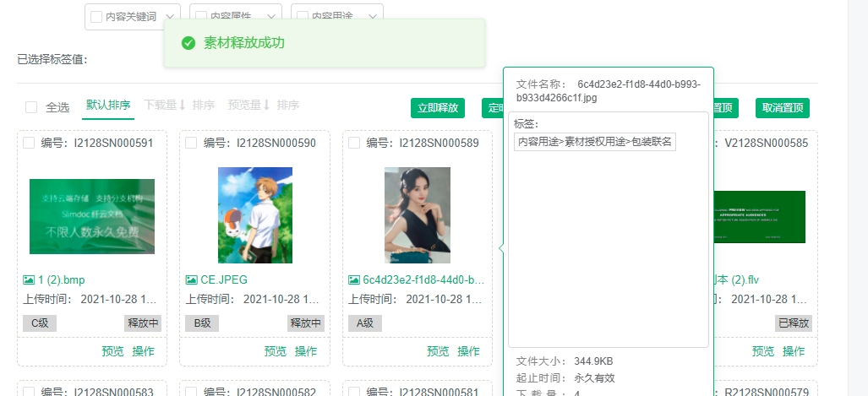The height and width of the screenshot is (396, 868).
Task: Click 释放中 status on 1 (2).bmp card
Action: click(x=144, y=323)
